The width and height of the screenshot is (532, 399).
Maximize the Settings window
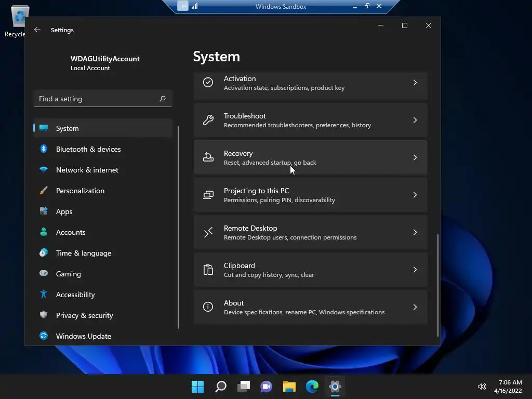[404, 25]
